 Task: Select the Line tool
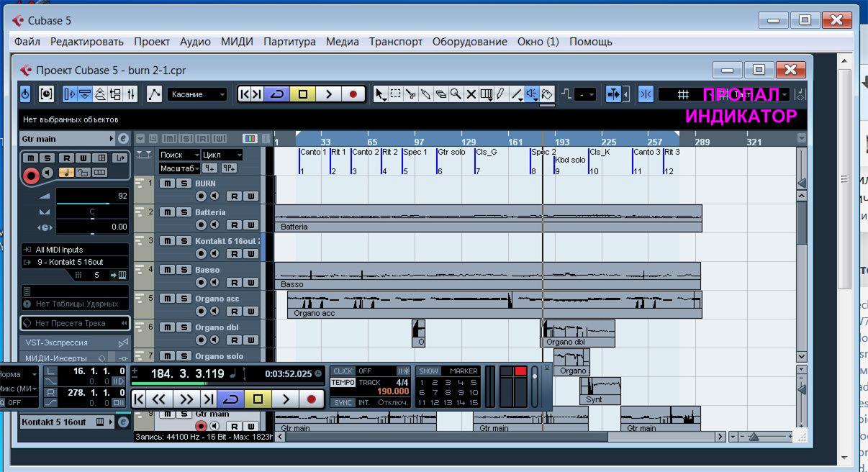pos(517,94)
